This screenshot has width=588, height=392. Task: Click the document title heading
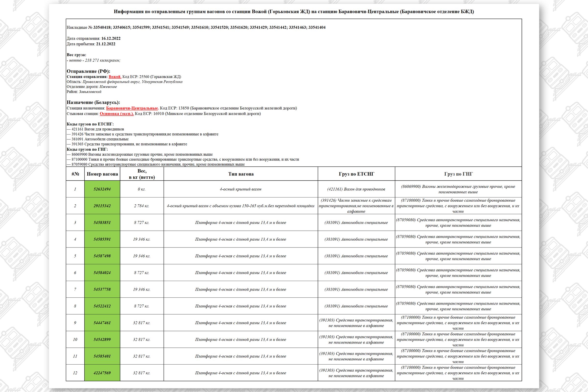[294, 12]
